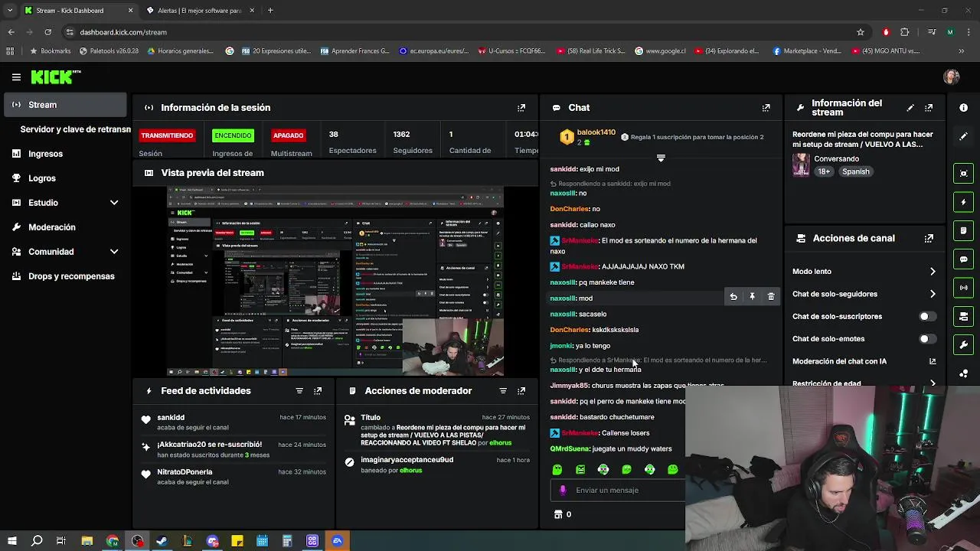This screenshot has height=551, width=980.
Task: Edit stream info with the pencil icon in panel header
Action: (910, 108)
